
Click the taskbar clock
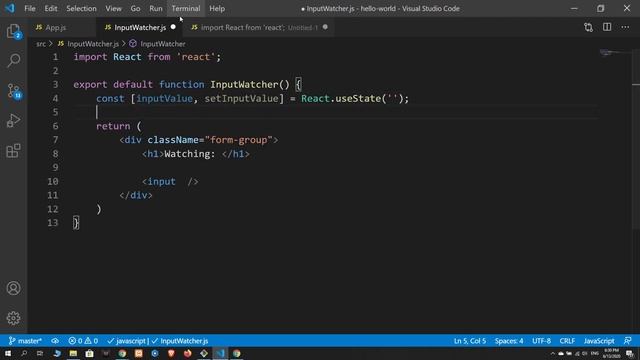611,353
